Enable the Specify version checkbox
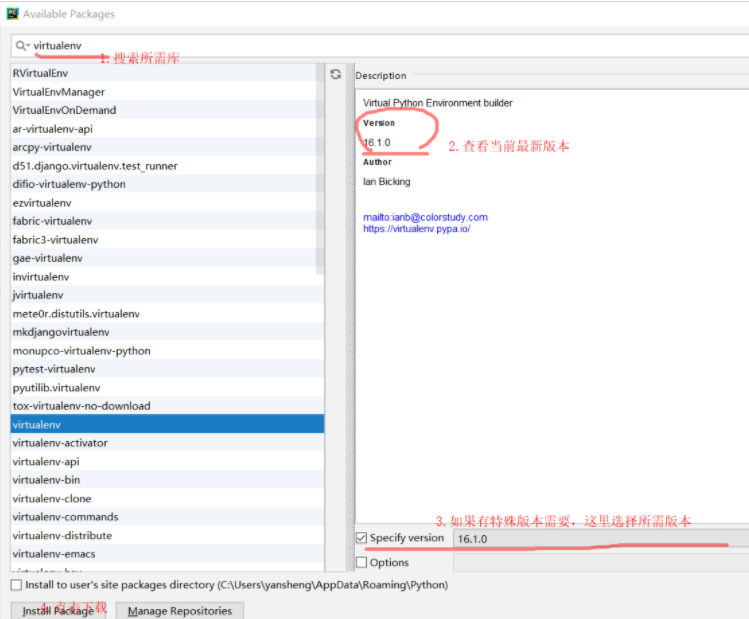The width and height of the screenshot is (749, 619). pos(362,538)
